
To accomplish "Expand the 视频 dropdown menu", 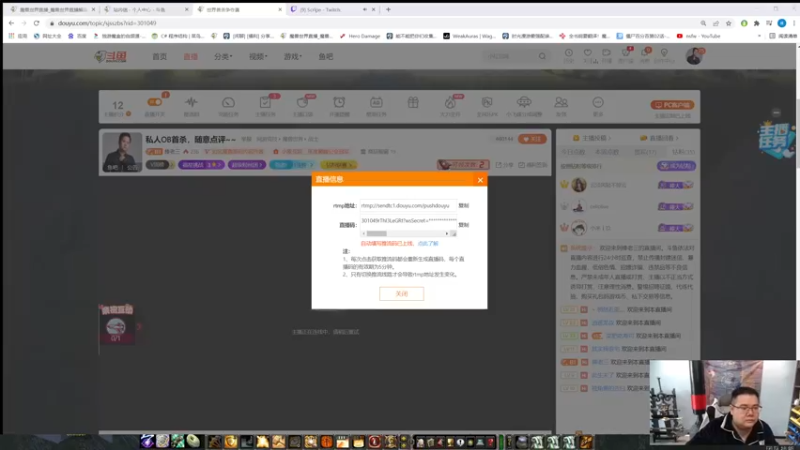I will pyautogui.click(x=258, y=57).
